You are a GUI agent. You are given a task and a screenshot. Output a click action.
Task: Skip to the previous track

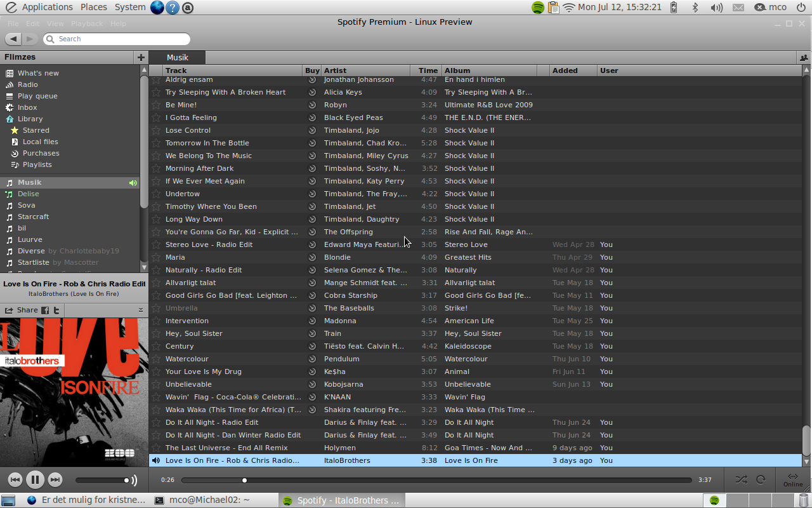coord(15,480)
